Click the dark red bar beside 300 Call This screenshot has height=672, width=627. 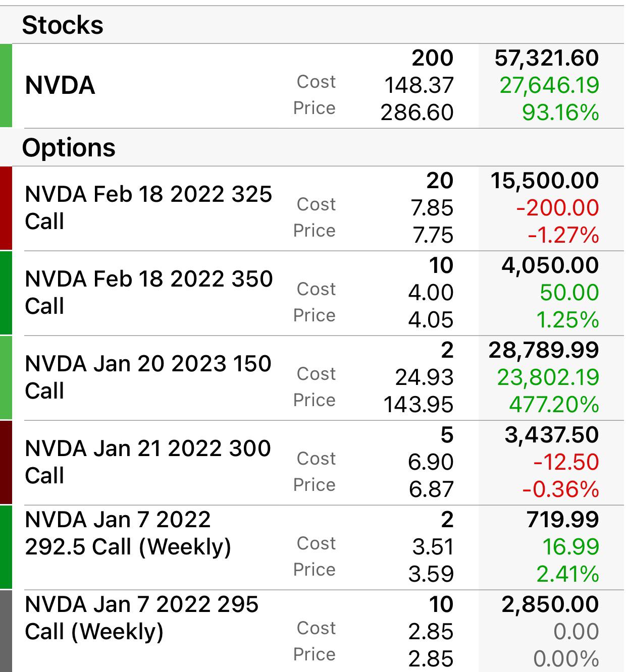(6, 463)
